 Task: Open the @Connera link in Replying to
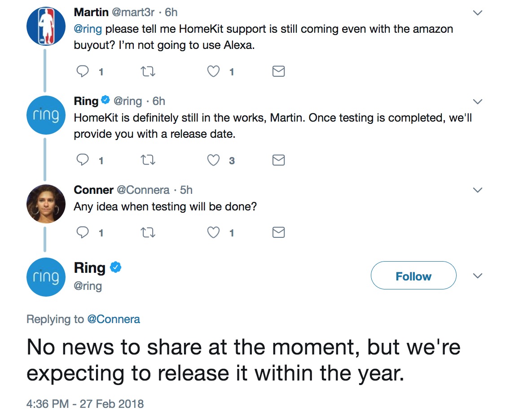coord(114,319)
